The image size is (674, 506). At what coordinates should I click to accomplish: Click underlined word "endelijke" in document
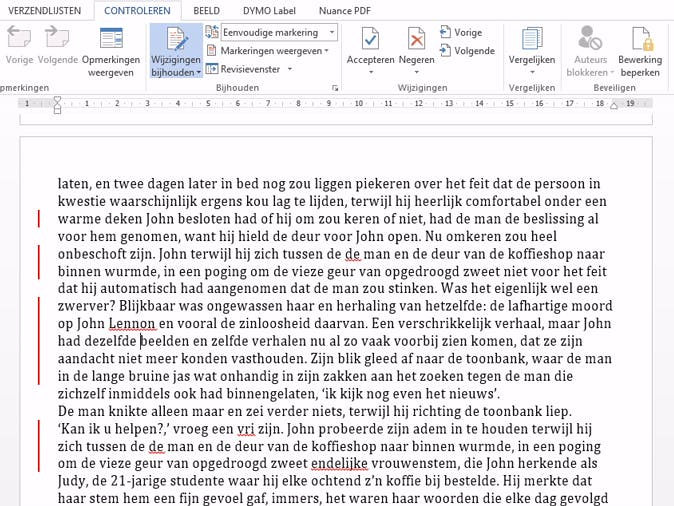pyautogui.click(x=340, y=463)
